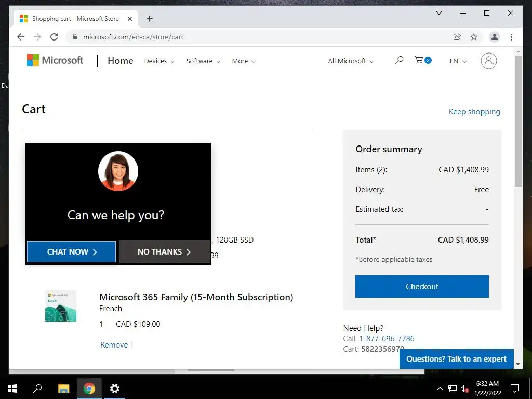Click the Checkout button
532x399 pixels.
click(x=422, y=286)
